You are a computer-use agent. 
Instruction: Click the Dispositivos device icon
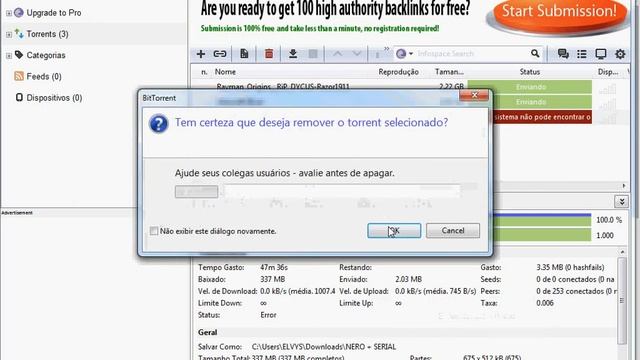(19, 97)
